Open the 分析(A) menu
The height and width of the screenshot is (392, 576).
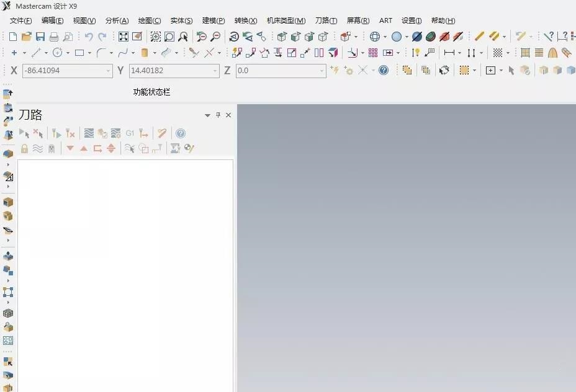pyautogui.click(x=117, y=20)
